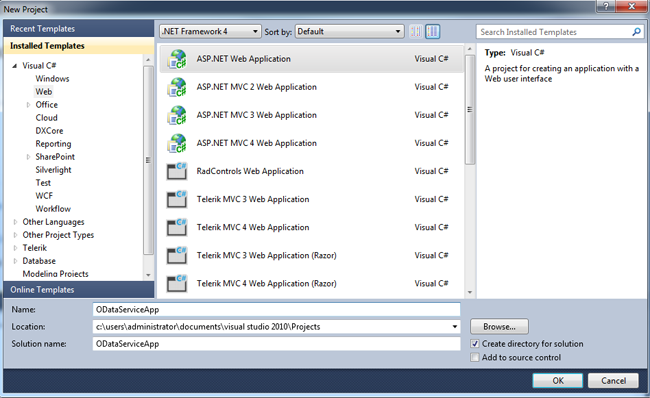Switch to small icons view
Screen dimensions: 650x398
[416, 32]
